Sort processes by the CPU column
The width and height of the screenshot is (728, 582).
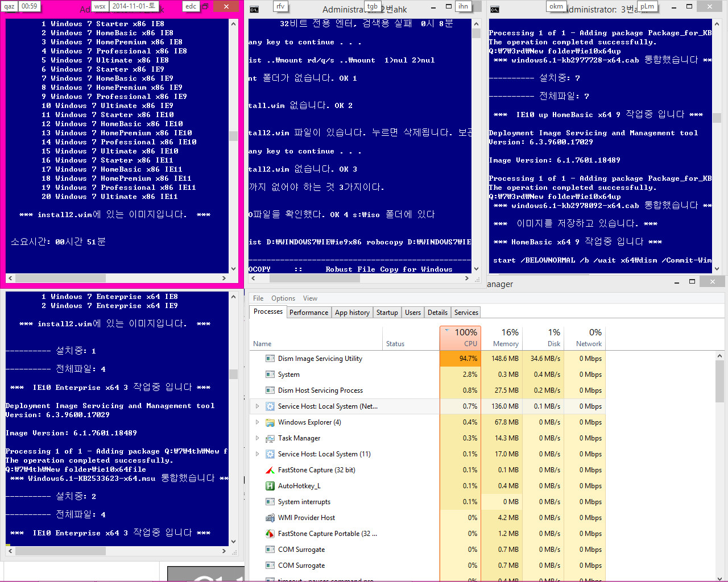click(x=460, y=338)
